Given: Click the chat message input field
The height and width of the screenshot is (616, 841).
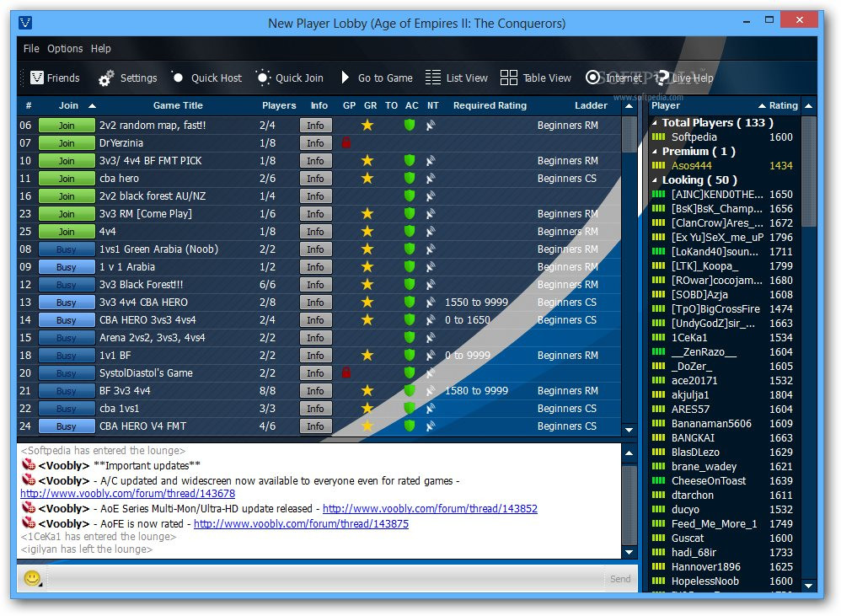Looking at the screenshot, I should [x=324, y=578].
